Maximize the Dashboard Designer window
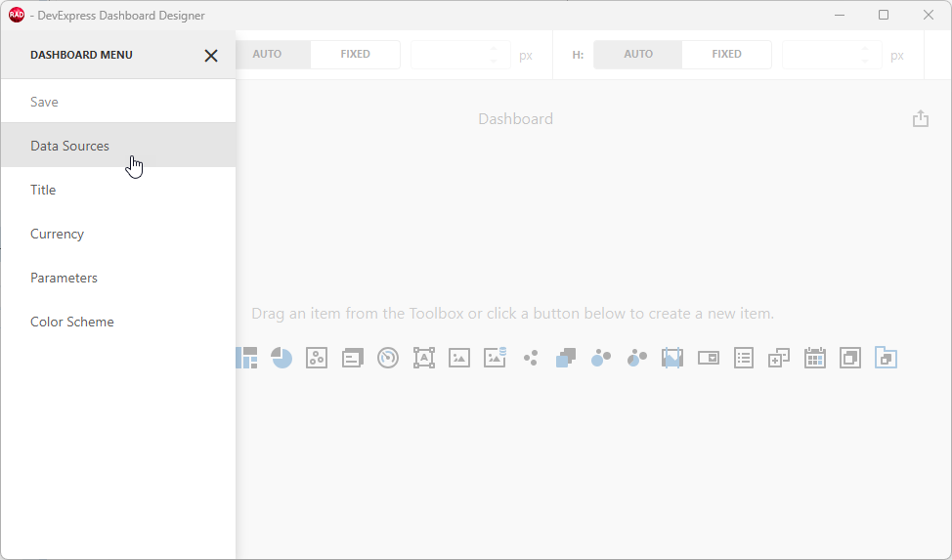The width and height of the screenshot is (952, 560). pos(884,15)
